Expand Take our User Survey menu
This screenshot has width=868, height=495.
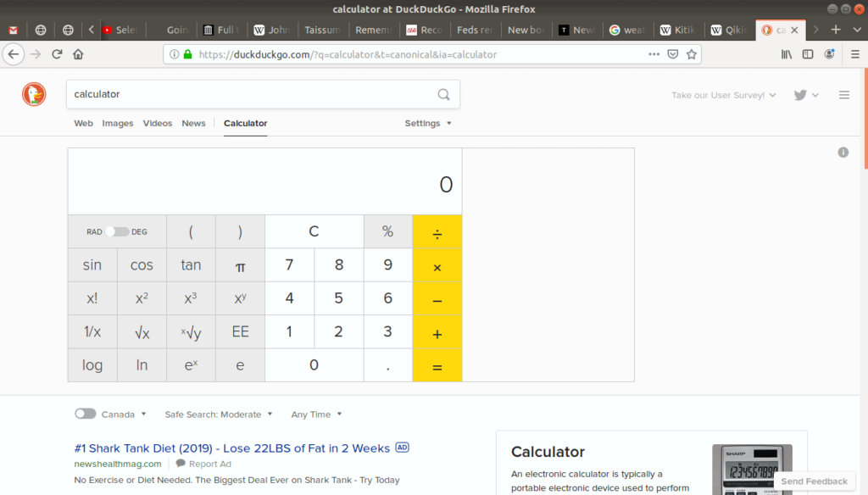coord(724,95)
